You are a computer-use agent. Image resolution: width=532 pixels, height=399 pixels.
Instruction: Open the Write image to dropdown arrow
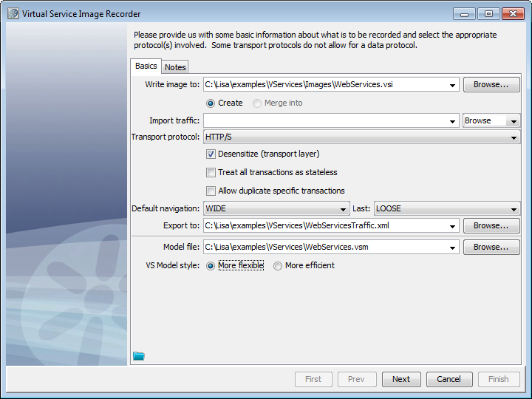coord(452,85)
